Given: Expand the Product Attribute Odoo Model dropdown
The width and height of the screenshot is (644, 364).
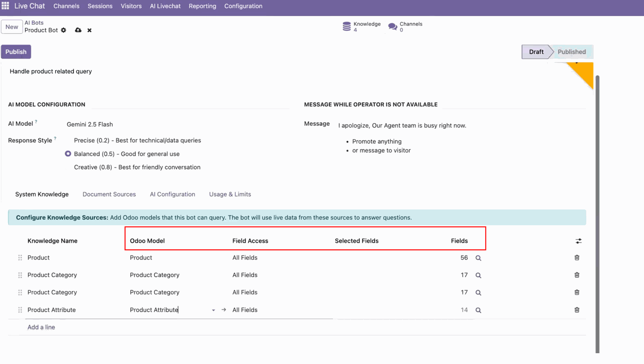Looking at the screenshot, I should [x=213, y=310].
